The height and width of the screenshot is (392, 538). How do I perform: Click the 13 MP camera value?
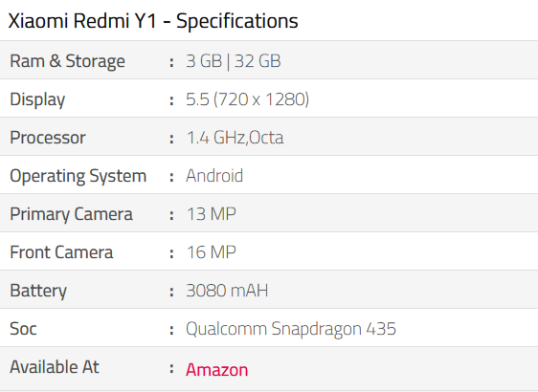(212, 214)
